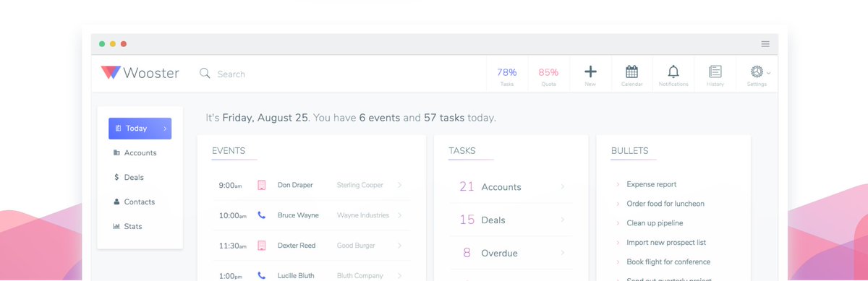Expand the Deals tasks chevron
The image size is (868, 281).
563,220
